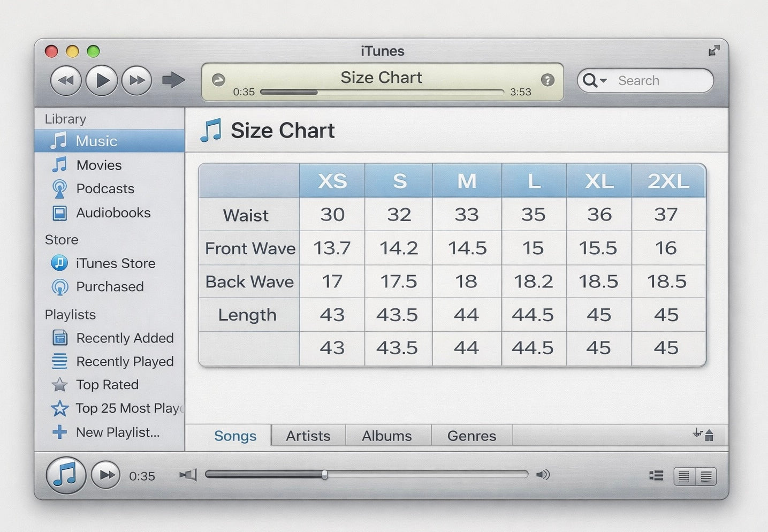This screenshot has width=768, height=532.
Task: Seek within the Size Chart track progress bar
Action: click(382, 92)
